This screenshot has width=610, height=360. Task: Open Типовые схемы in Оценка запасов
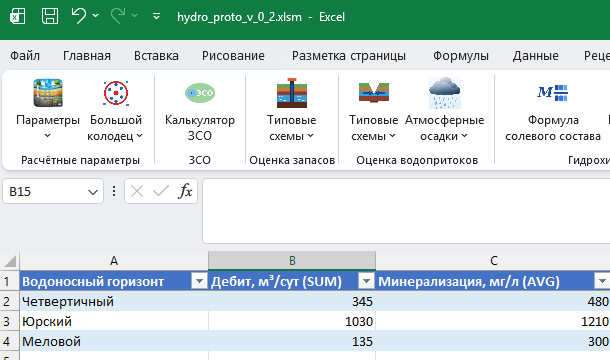click(291, 110)
